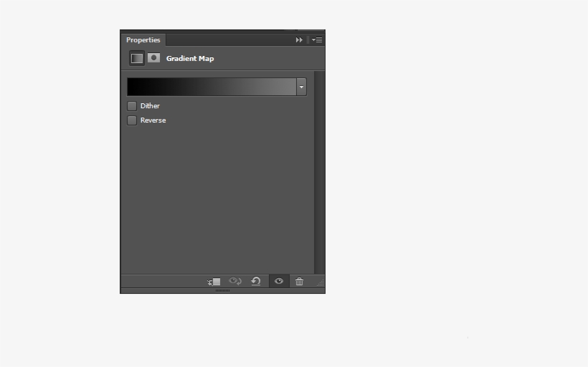This screenshot has width=588, height=367.
Task: Open the Properties panel flyout menu
Action: [317, 39]
